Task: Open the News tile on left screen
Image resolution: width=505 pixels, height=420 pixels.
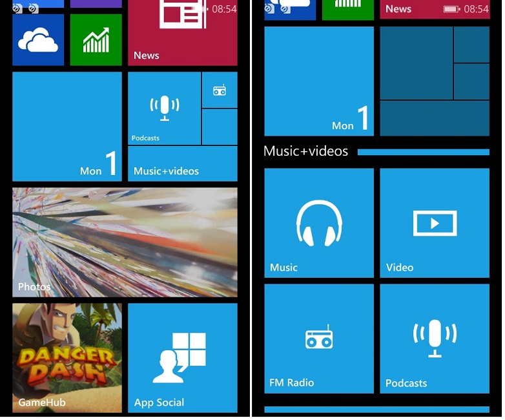Action: click(x=183, y=33)
